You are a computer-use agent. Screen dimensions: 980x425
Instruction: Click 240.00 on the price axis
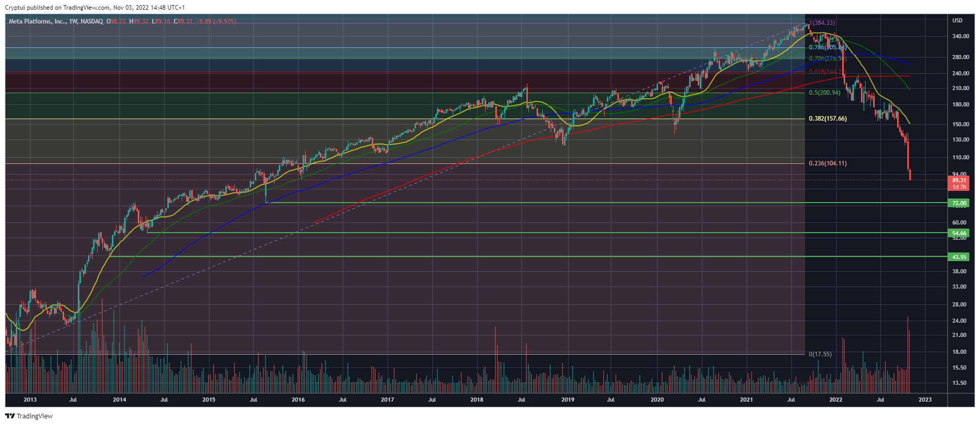[960, 73]
